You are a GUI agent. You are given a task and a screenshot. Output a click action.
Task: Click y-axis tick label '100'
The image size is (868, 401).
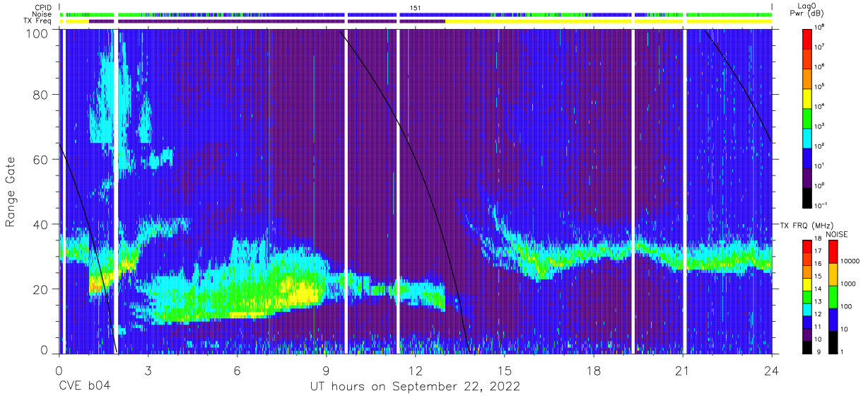pyautogui.click(x=37, y=33)
